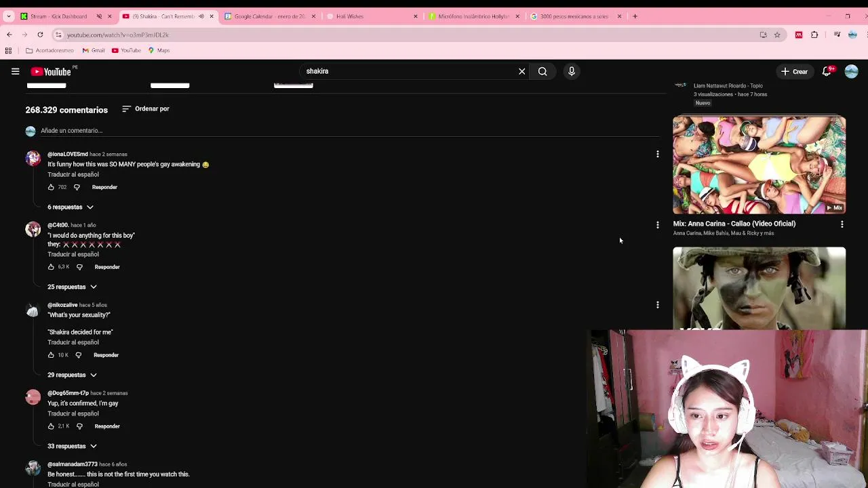Open options menu for @nikozalive comment
The width and height of the screenshot is (868, 488).
[x=657, y=305]
